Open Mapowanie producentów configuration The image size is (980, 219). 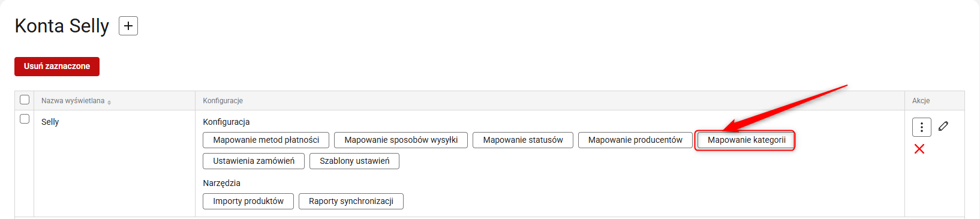[x=635, y=140]
